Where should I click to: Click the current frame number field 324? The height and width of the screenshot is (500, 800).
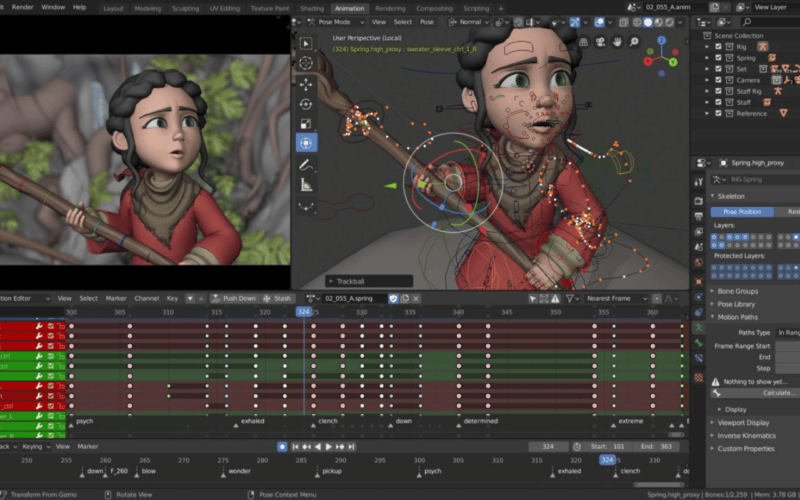(x=547, y=446)
